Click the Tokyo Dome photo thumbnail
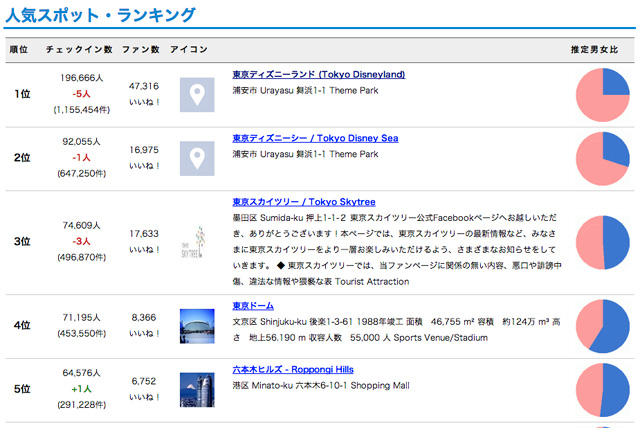This screenshot has width=640, height=428. (197, 326)
